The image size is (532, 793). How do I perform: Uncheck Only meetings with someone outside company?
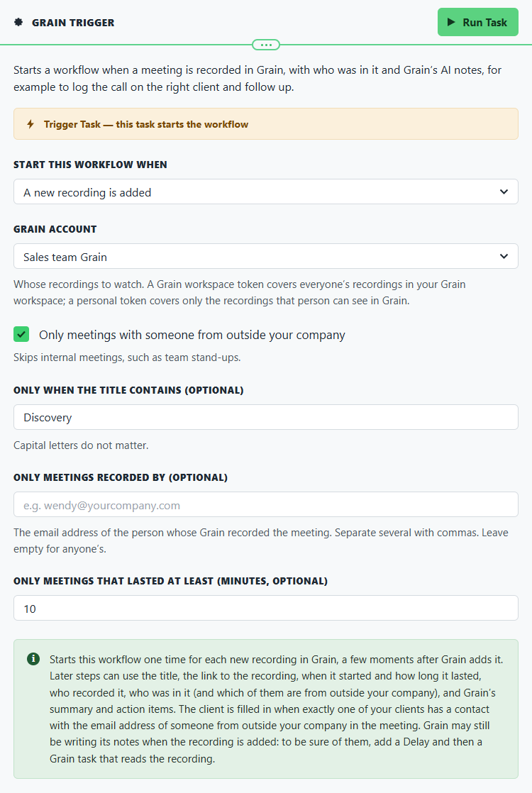21,334
